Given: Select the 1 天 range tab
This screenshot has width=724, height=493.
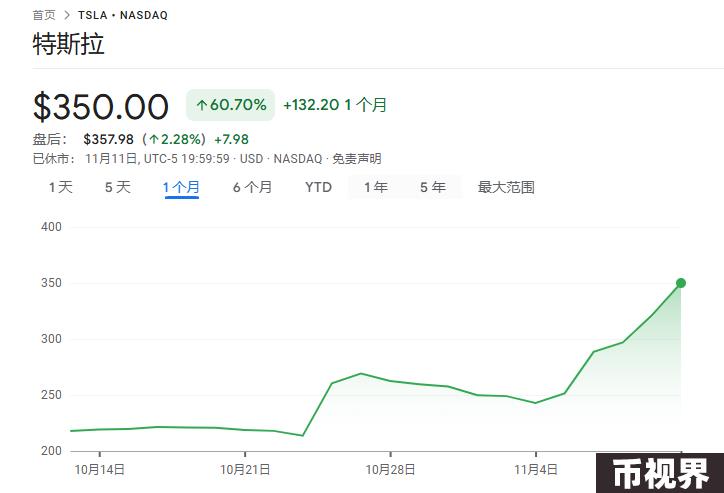Looking at the screenshot, I should [61, 187].
